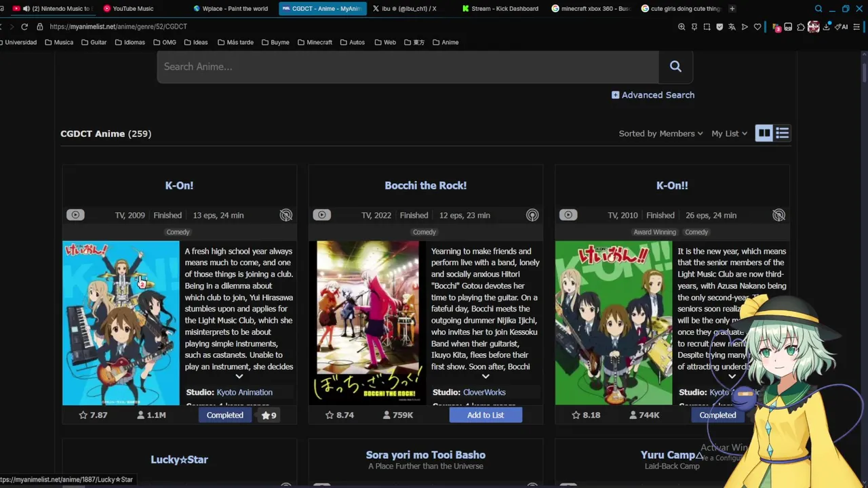Image resolution: width=868 pixels, height=488 pixels.
Task: Click broadcast icon on K-On! 2009 card
Action: [286, 216]
